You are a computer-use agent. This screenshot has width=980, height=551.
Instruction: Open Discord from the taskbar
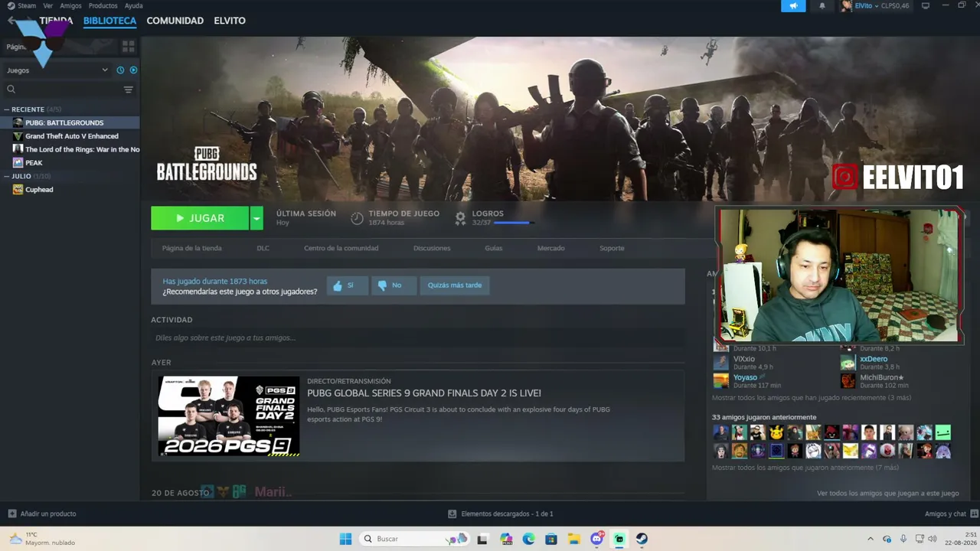pyautogui.click(x=596, y=539)
